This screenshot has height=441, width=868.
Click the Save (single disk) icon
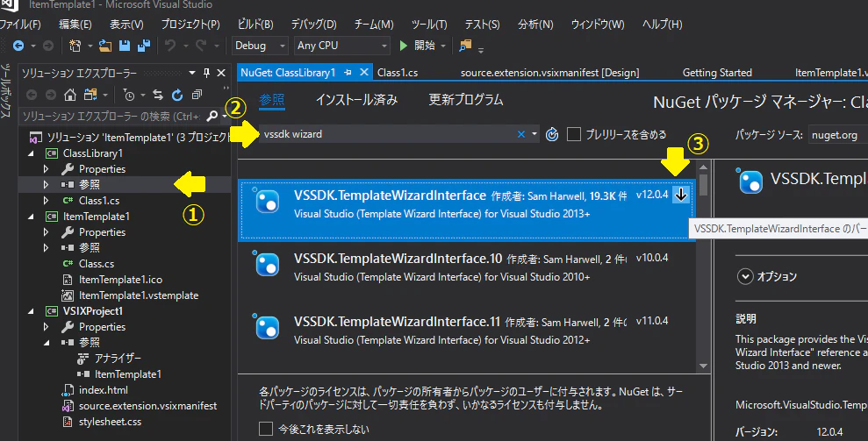[x=125, y=46]
